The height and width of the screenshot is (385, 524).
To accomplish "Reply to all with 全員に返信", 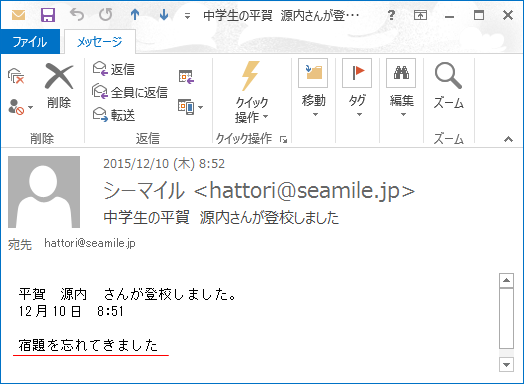I will [130, 92].
